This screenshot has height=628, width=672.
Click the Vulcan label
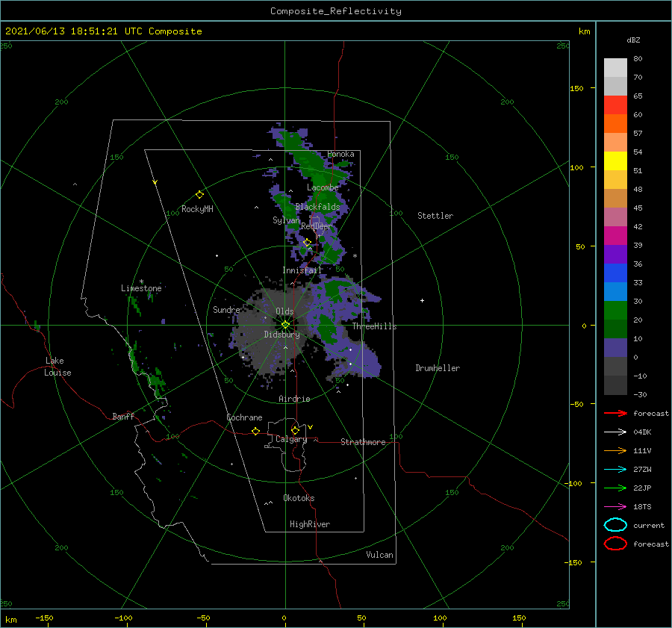[379, 555]
